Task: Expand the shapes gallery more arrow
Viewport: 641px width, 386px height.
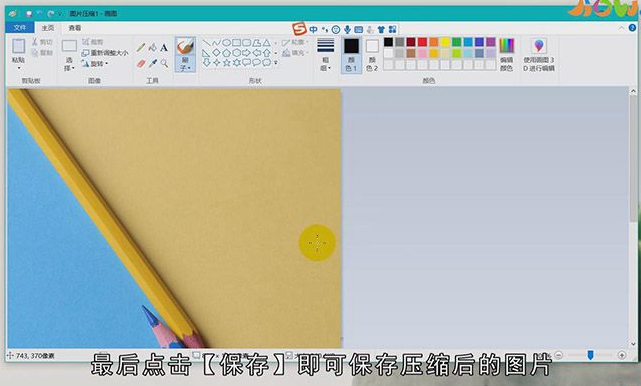Action: (x=276, y=63)
